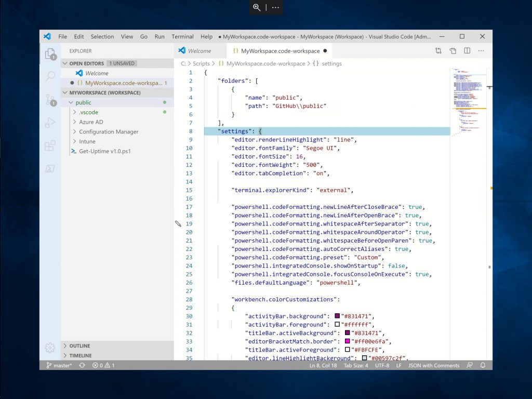Click the Ln 8, Col 18 status item
Viewport: 532px width, 399px height.
323,365
